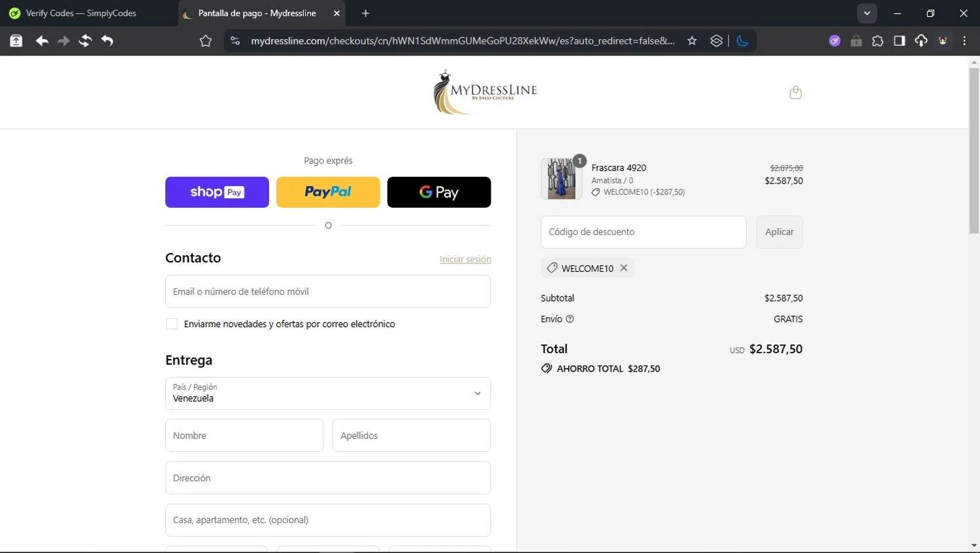Click the Email o número de teléfono field
This screenshot has width=980, height=553.
[x=328, y=291]
